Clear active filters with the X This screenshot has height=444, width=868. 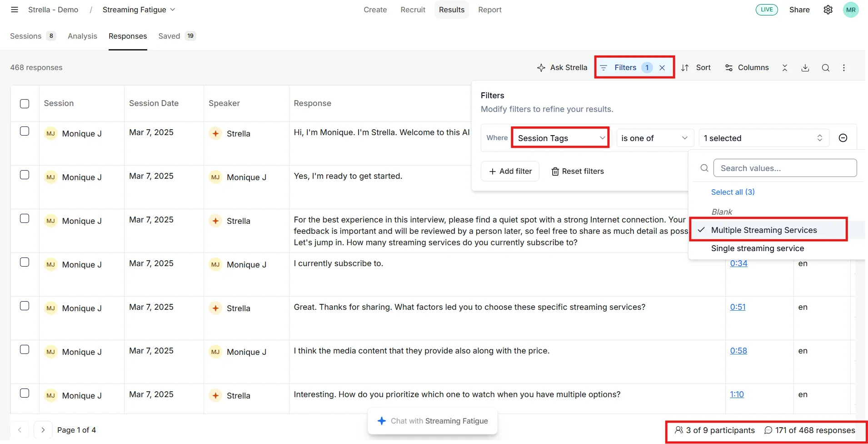point(662,68)
